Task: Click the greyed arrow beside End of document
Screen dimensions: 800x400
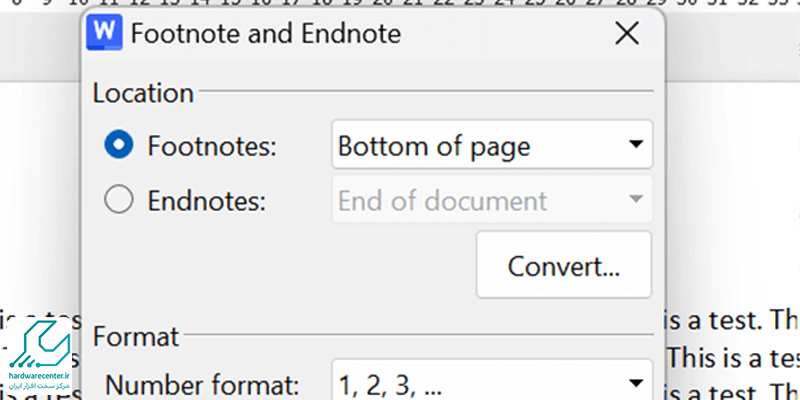Action: [x=635, y=199]
